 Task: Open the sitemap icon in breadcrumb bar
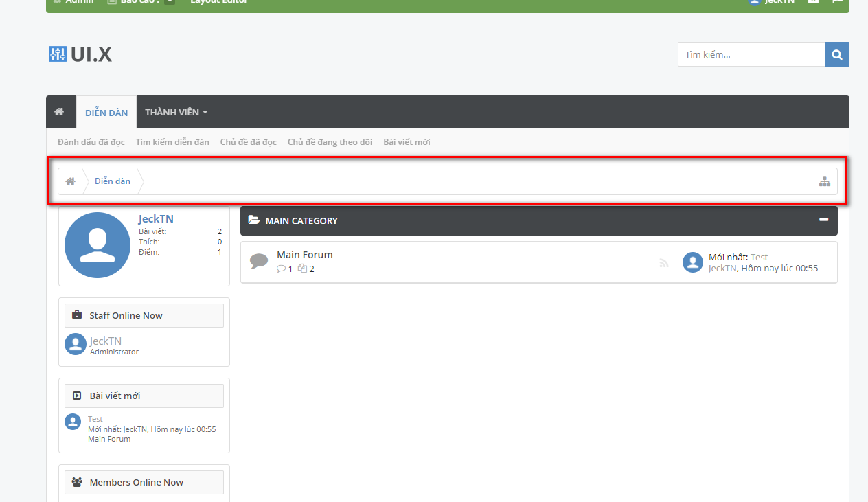(825, 181)
